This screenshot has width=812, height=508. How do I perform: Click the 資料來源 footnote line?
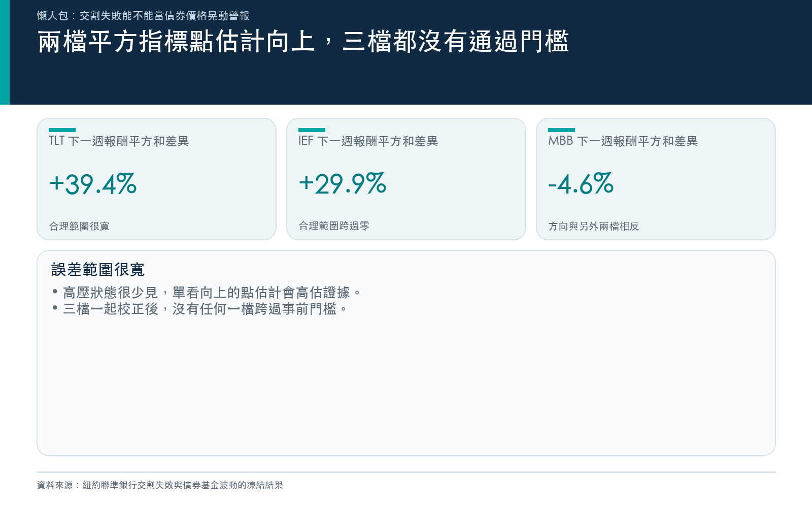click(x=160, y=485)
